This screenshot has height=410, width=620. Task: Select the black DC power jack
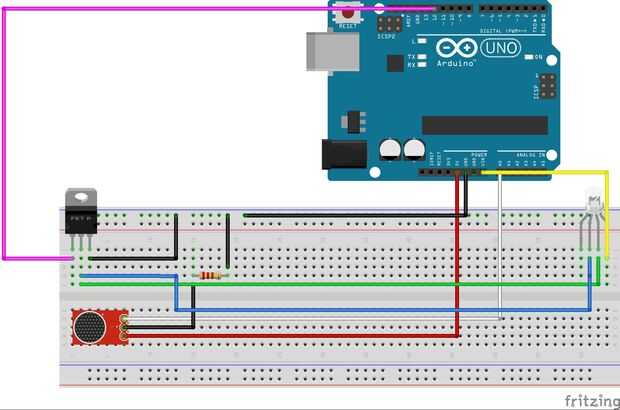pyautogui.click(x=344, y=154)
